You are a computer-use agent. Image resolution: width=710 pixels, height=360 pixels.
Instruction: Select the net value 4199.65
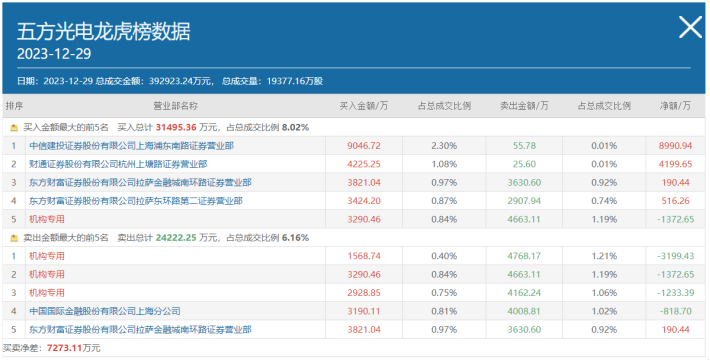coord(676,164)
